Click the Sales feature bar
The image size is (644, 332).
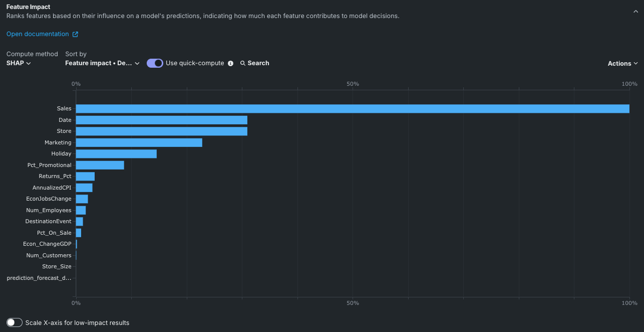click(352, 109)
